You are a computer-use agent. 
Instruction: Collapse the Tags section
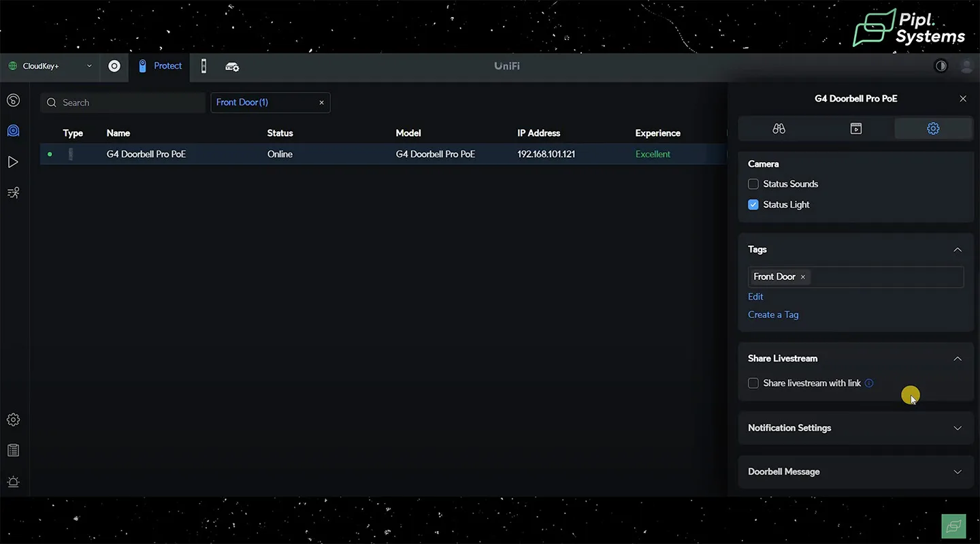click(x=958, y=250)
